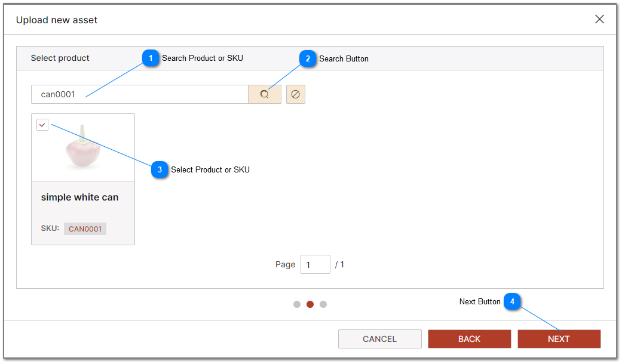The image size is (622, 364).
Task: Click the CAN0001 SKU tag
Action: pos(85,229)
